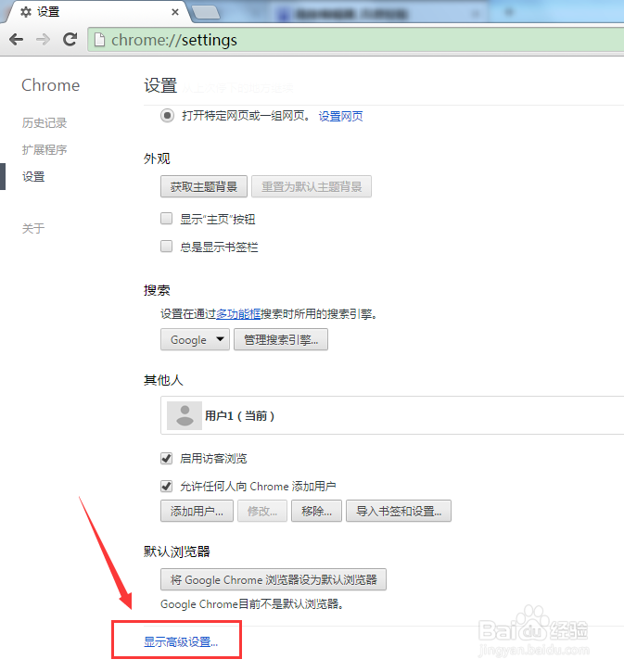624x672 pixels.
Task: Set Google Chrome as default browser button
Action: [274, 579]
